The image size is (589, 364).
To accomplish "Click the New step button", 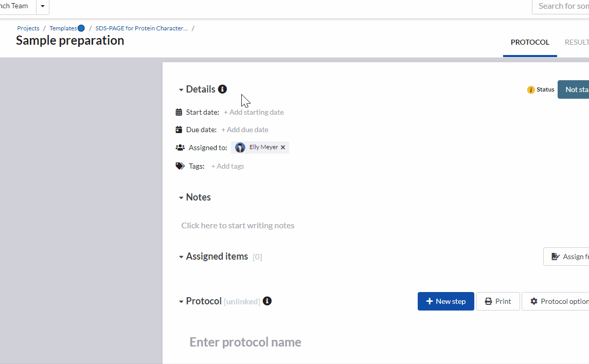I will pos(445,301).
